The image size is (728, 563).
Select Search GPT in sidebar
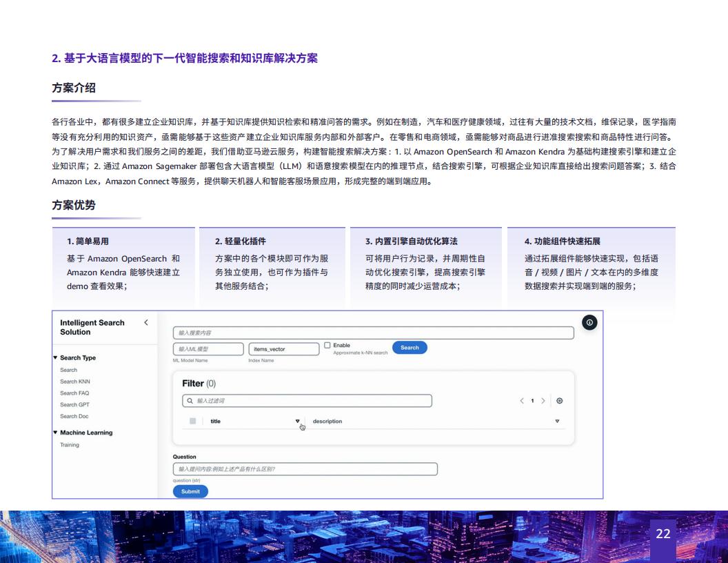[x=74, y=405]
